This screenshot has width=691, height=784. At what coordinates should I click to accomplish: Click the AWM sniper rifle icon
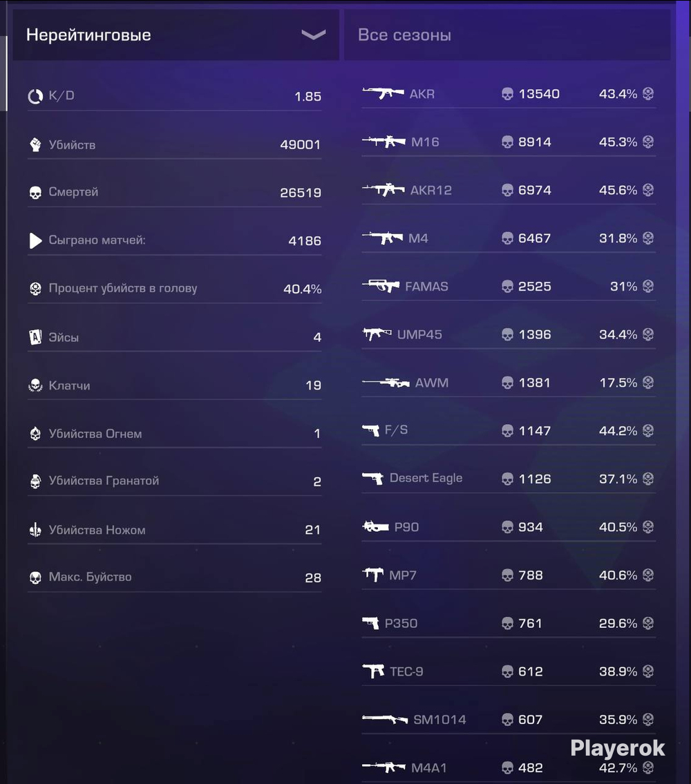coord(386,383)
